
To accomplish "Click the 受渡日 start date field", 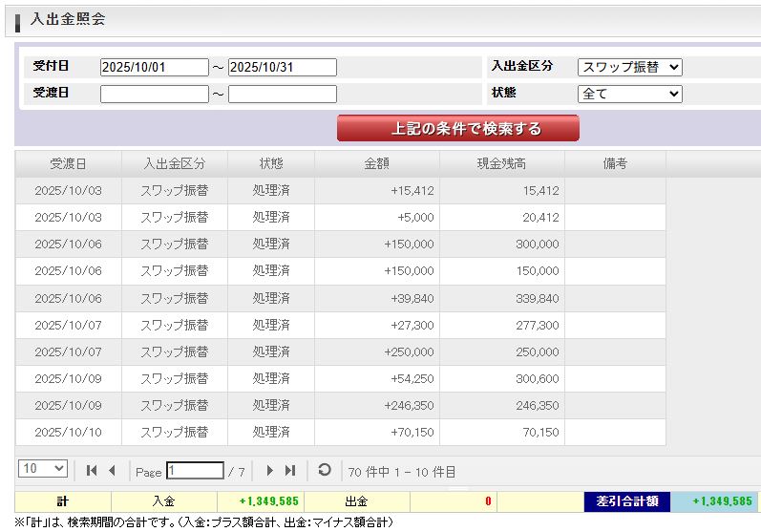I will [154, 94].
